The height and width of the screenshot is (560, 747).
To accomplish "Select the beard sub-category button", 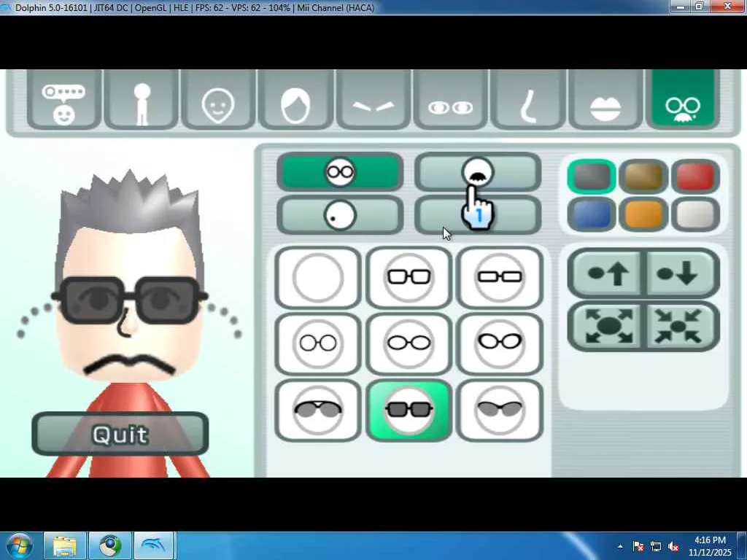I will [478, 215].
